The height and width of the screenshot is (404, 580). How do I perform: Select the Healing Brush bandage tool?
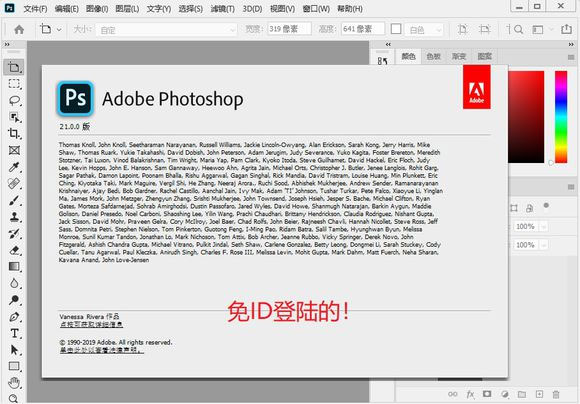(14, 184)
